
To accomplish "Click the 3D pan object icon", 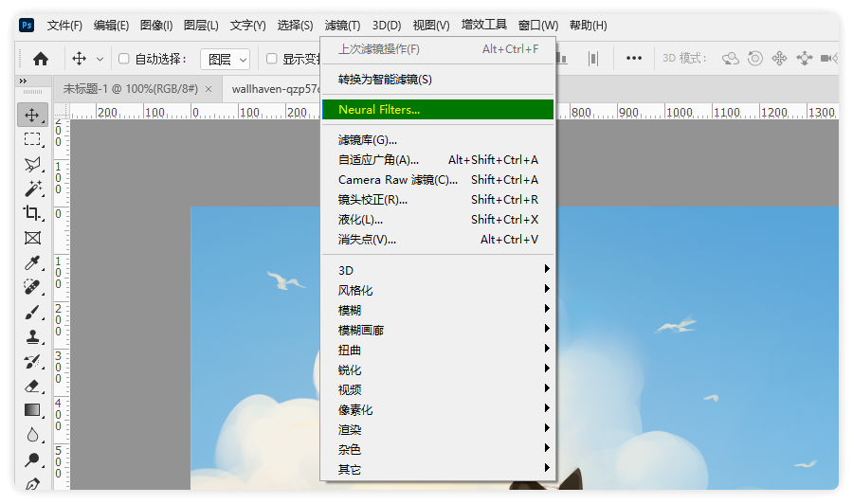I will (780, 58).
